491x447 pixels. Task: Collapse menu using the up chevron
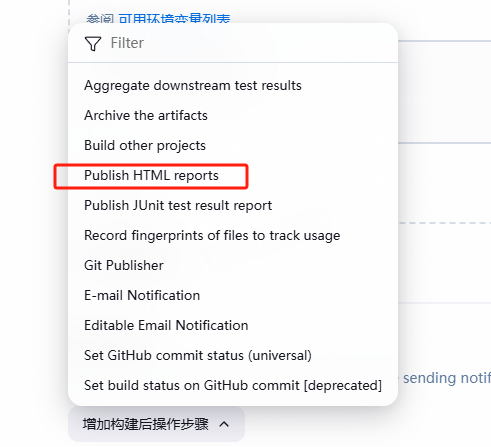click(224, 424)
